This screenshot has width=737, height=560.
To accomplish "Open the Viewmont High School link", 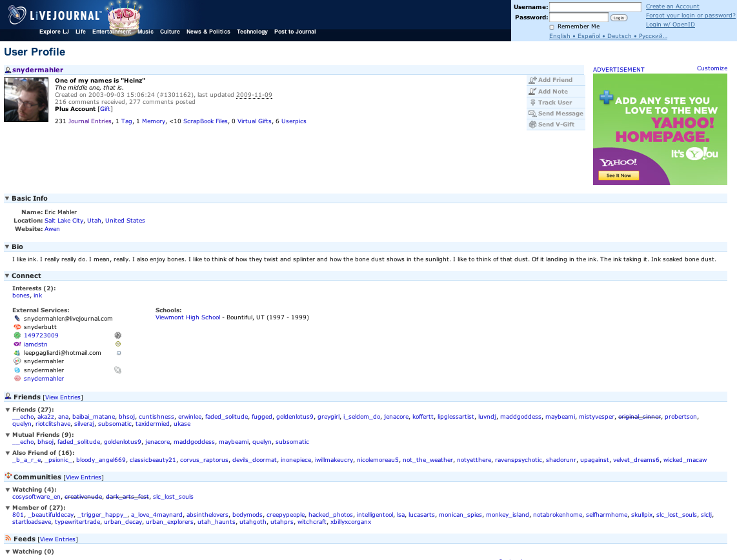I will point(188,317).
